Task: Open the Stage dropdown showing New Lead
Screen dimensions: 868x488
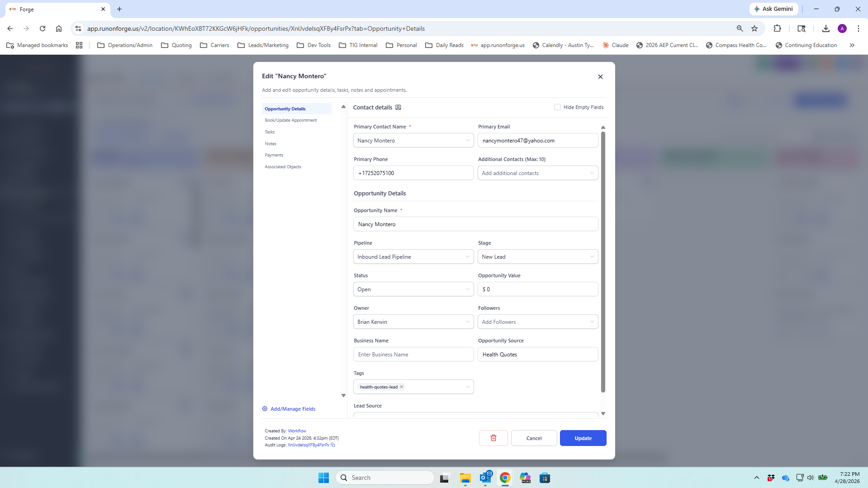Action: click(x=538, y=257)
